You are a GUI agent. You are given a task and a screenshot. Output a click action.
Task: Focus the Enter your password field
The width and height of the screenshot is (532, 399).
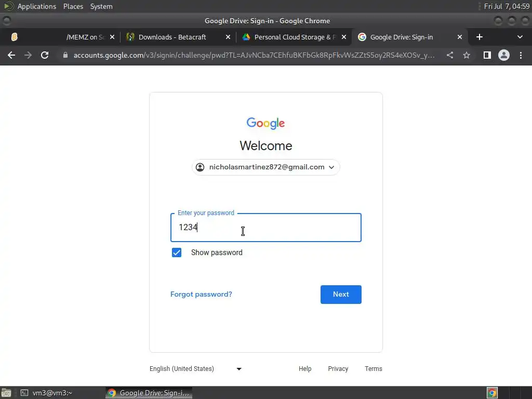266,228
